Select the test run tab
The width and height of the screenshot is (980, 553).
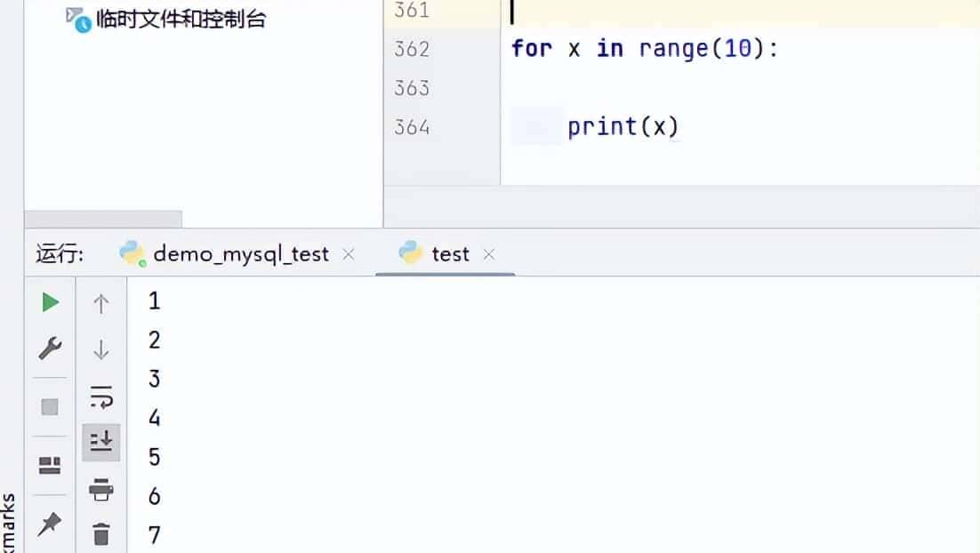coord(449,254)
